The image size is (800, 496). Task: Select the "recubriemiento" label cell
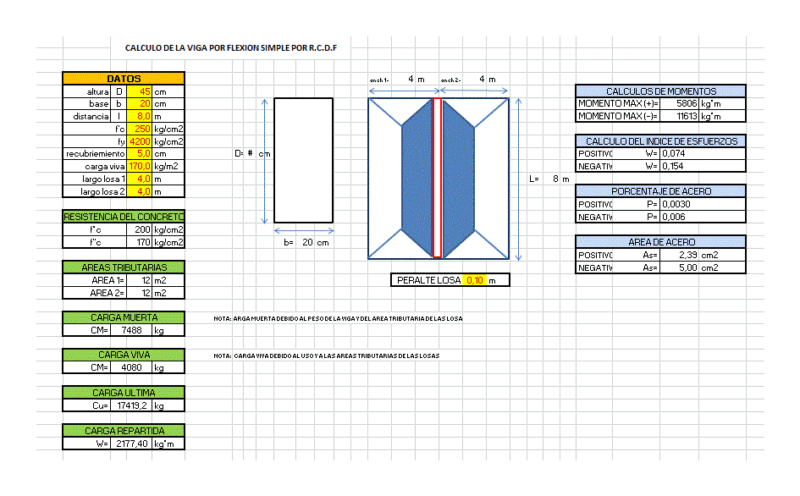(x=95, y=154)
